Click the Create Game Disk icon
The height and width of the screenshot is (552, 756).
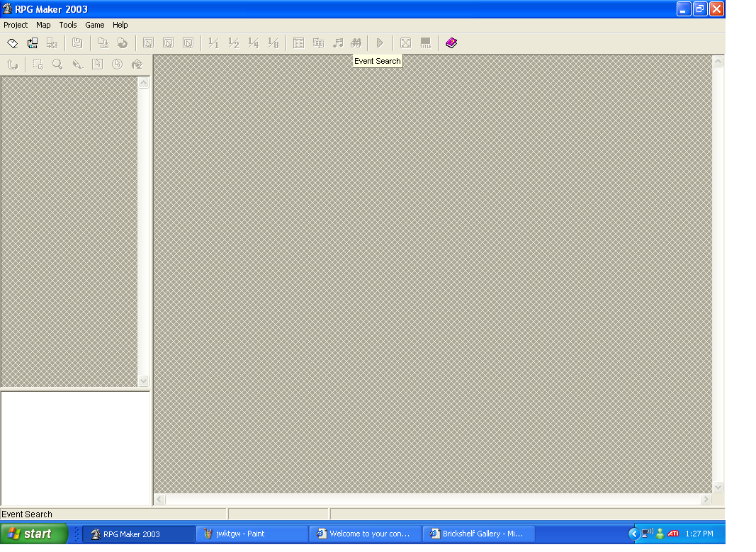coord(77,43)
